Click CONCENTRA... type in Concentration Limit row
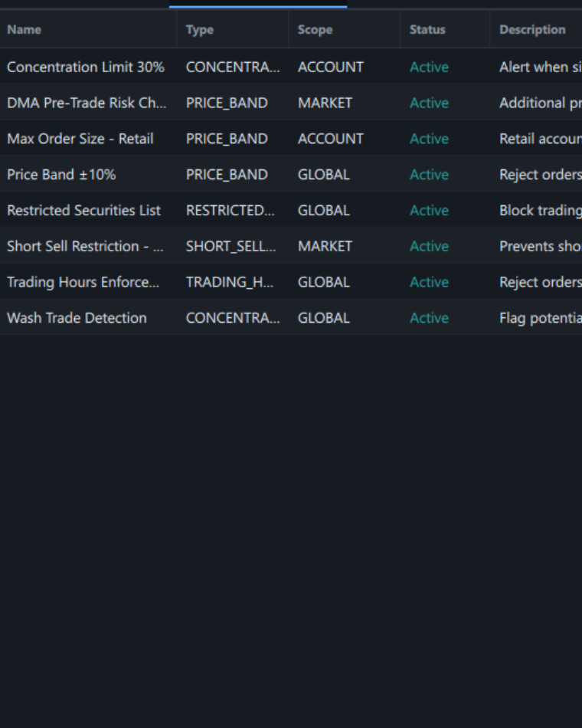 coord(233,67)
